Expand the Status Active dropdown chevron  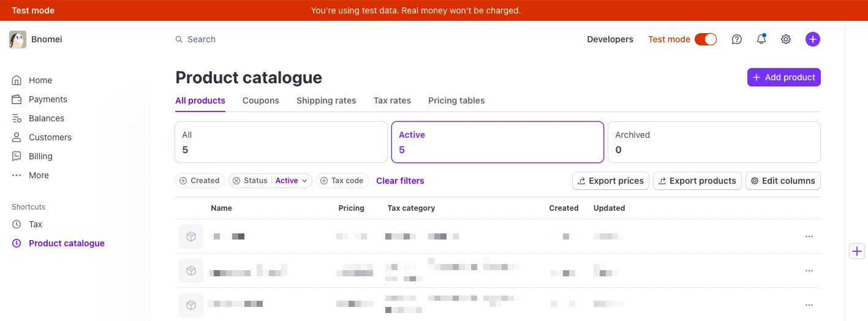point(304,181)
